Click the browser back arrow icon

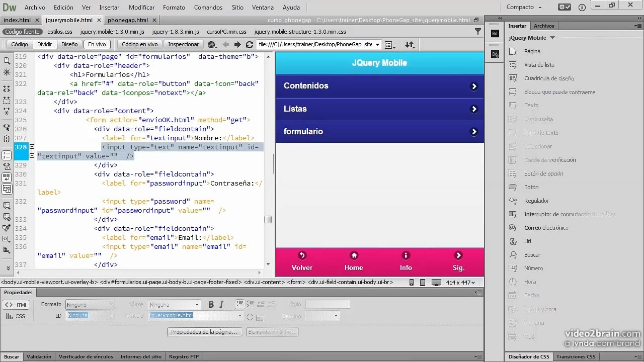pyautogui.click(x=225, y=45)
